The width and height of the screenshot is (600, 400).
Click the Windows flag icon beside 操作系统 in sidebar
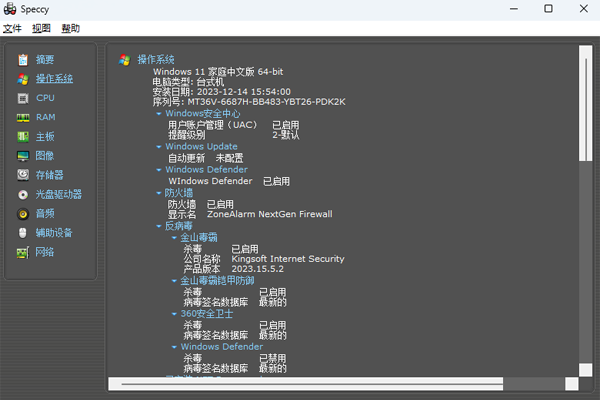pos(23,79)
